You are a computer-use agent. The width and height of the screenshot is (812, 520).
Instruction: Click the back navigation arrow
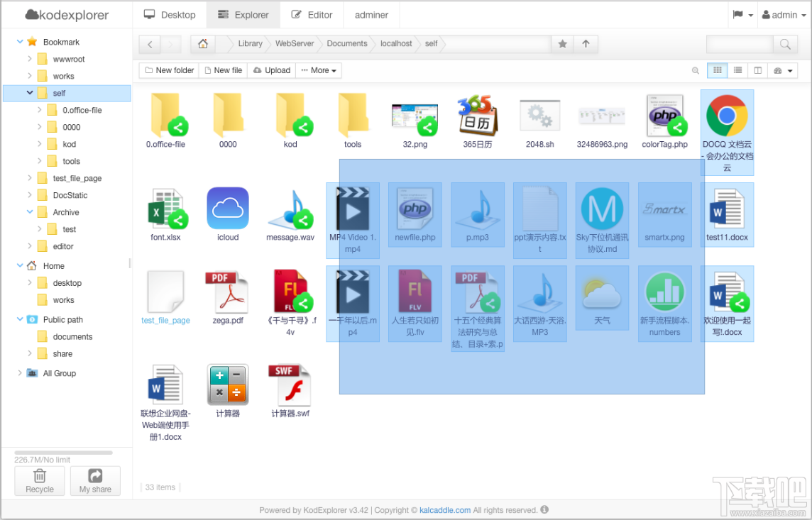click(150, 45)
